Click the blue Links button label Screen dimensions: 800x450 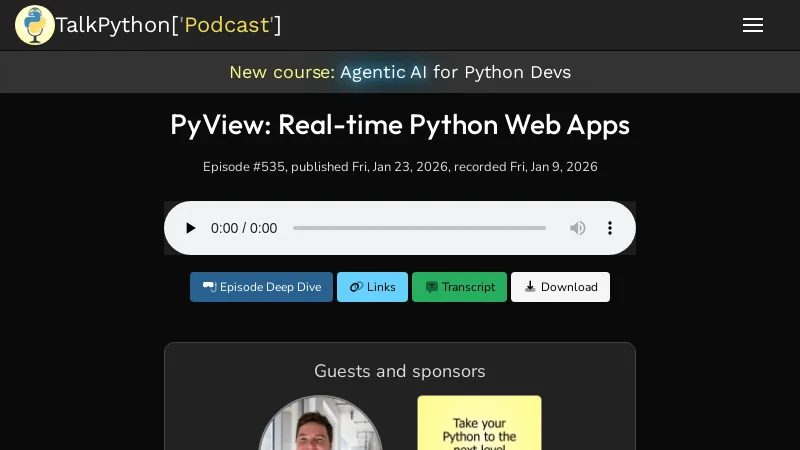point(381,287)
